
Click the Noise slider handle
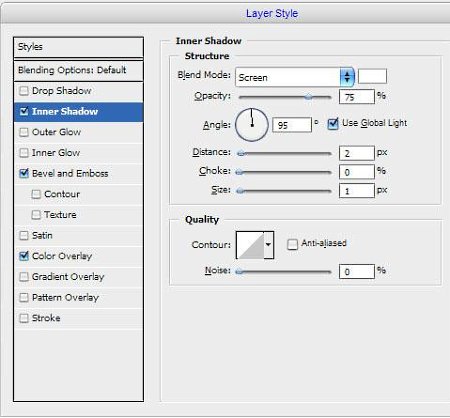(239, 272)
